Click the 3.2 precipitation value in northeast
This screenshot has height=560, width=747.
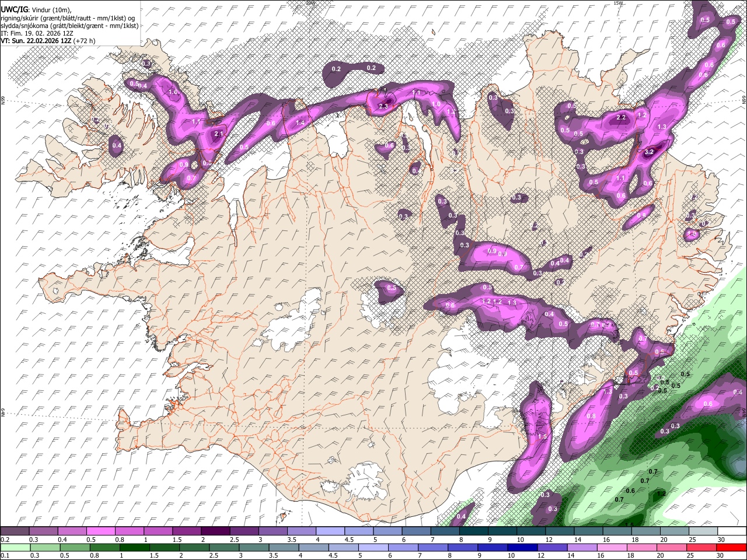tap(650, 152)
